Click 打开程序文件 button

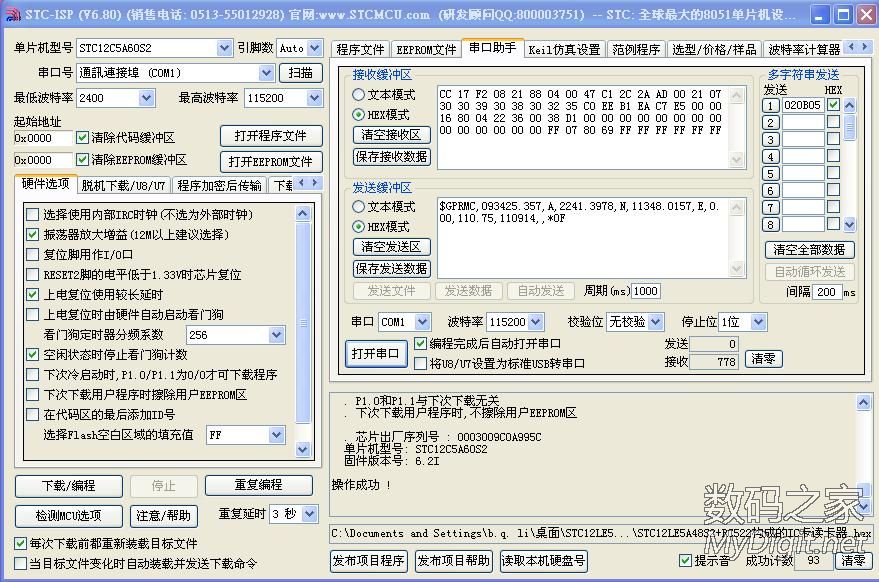tap(271, 136)
